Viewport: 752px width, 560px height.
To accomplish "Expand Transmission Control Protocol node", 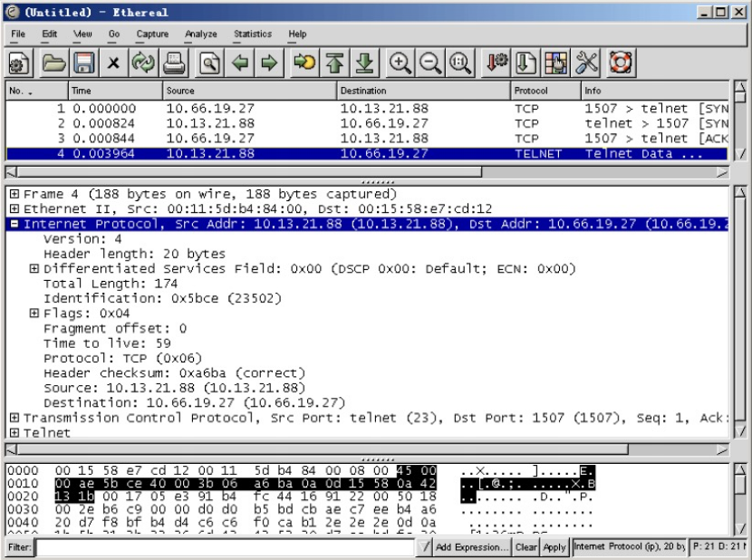I will point(14,418).
